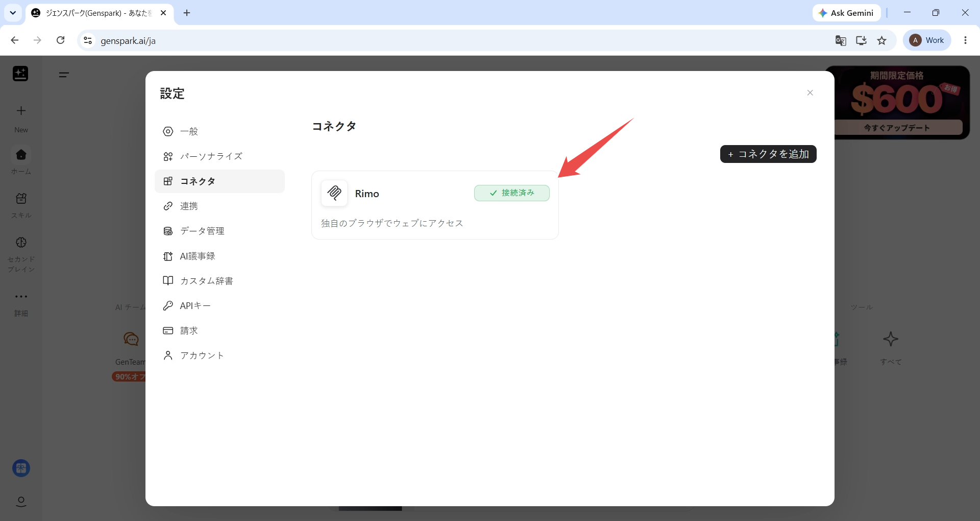This screenshot has height=521, width=980.
Task: Open セカンドブレイン brain icon
Action: point(21,242)
